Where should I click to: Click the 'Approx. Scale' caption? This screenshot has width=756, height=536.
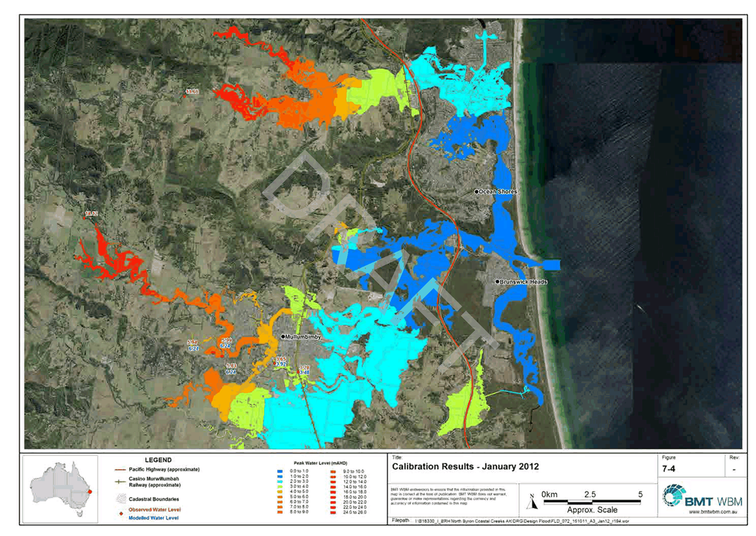click(x=592, y=509)
